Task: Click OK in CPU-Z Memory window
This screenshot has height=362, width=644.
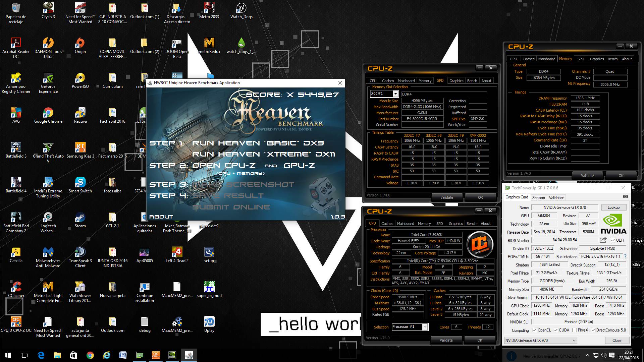Action: click(x=621, y=176)
